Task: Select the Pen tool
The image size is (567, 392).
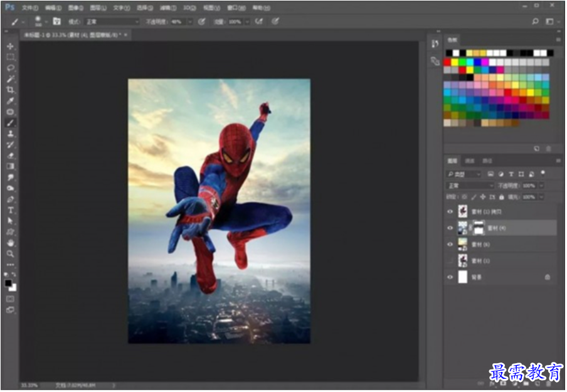Action: tap(11, 199)
